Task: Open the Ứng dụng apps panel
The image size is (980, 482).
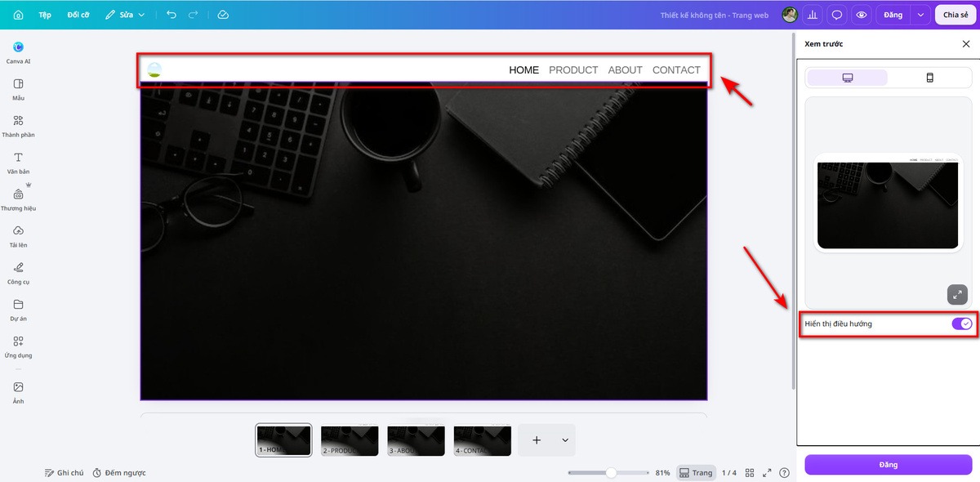Action: coord(18,346)
